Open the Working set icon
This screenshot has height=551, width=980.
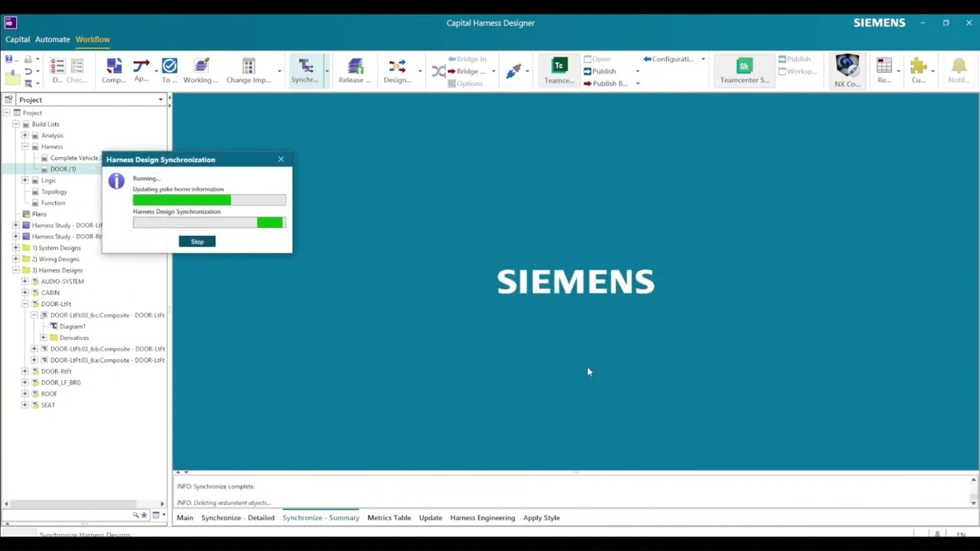tap(201, 67)
